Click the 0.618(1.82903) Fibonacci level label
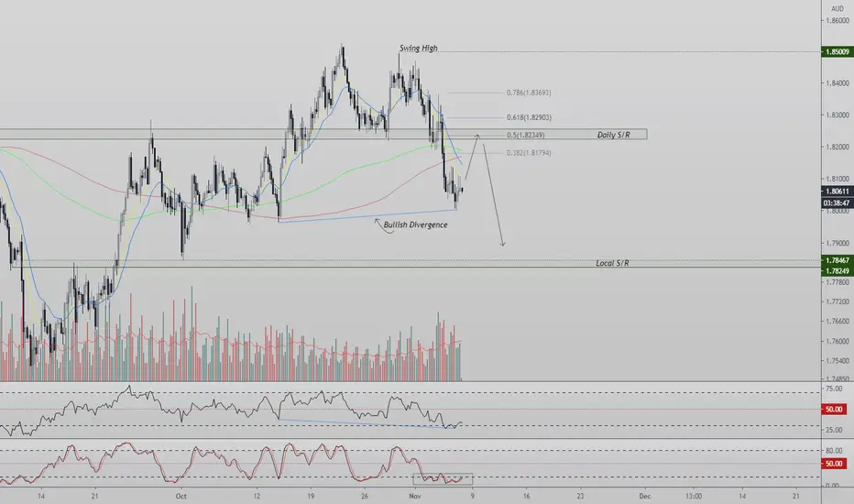The width and height of the screenshot is (854, 504). (x=529, y=117)
